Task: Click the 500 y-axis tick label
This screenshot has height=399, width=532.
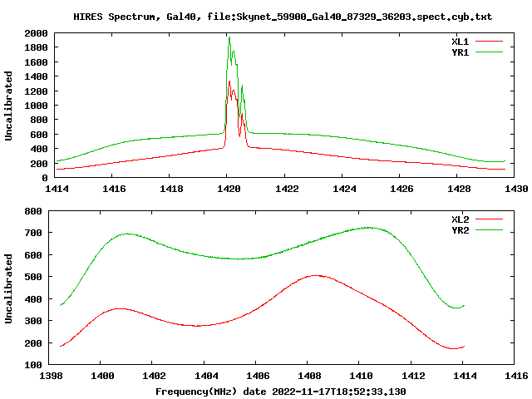Action: click(x=33, y=277)
